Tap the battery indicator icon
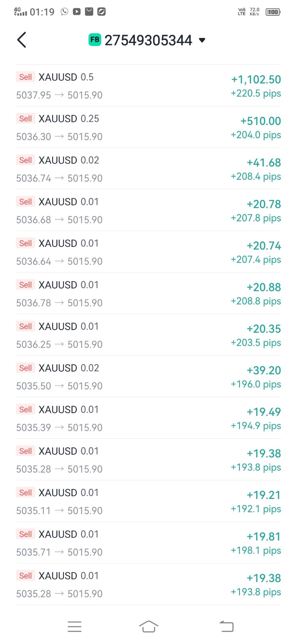 tap(273, 12)
